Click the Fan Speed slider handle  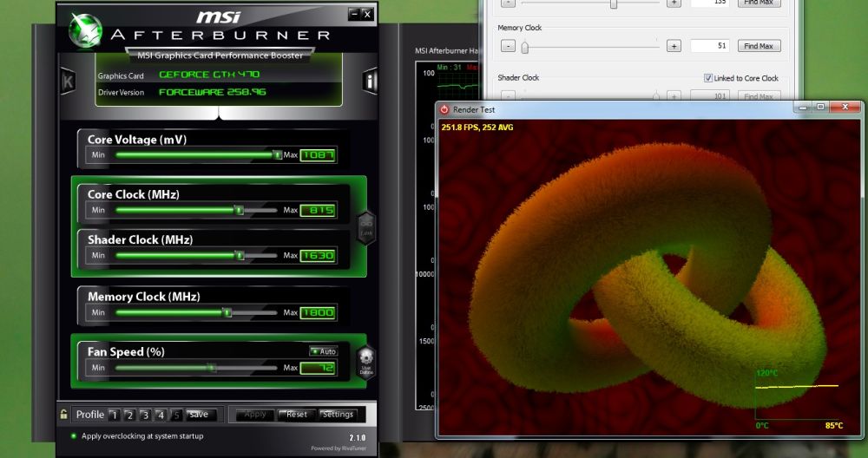212,368
